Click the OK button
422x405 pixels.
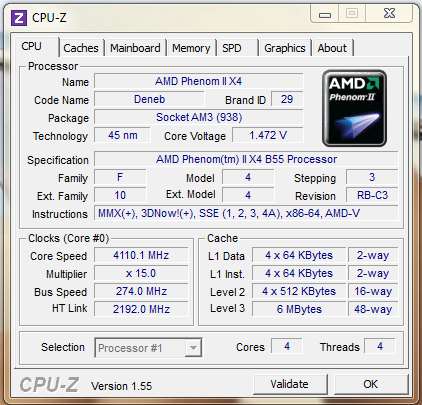pos(371,384)
